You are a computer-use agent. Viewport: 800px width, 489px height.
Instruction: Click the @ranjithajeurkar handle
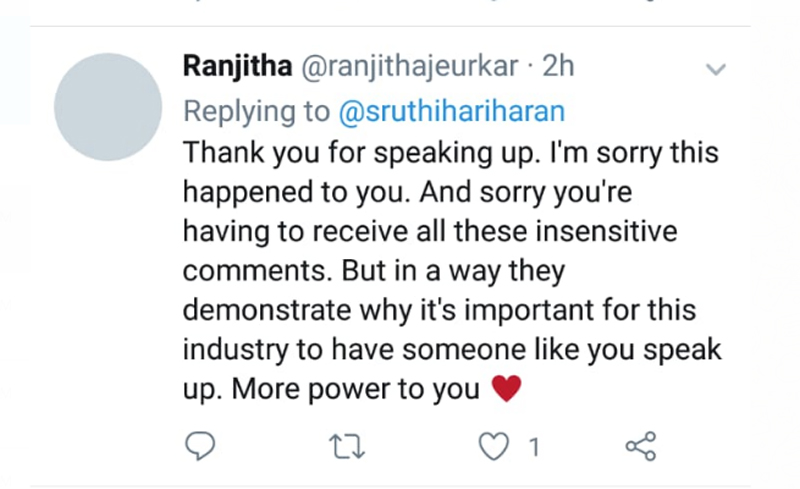410,67
